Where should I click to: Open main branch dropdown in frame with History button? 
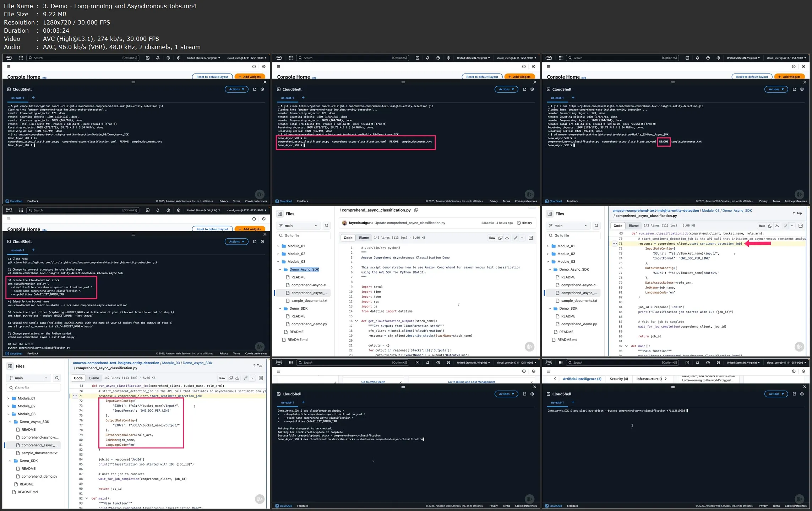298,226
